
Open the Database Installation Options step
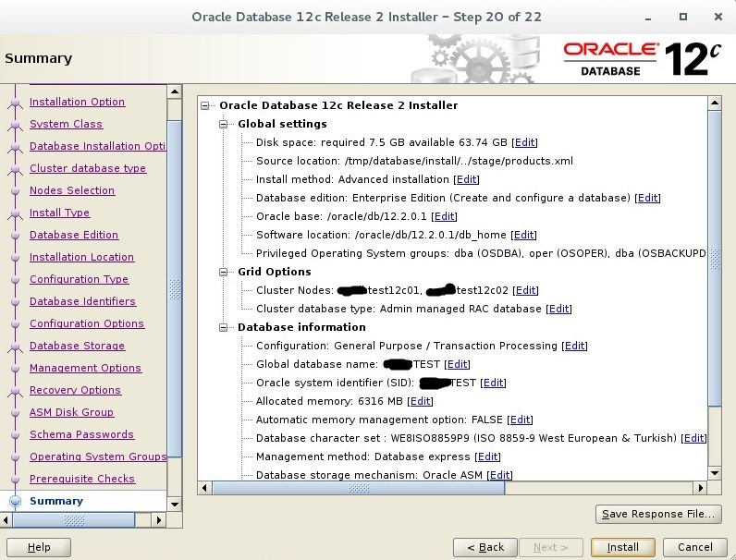[97, 146]
